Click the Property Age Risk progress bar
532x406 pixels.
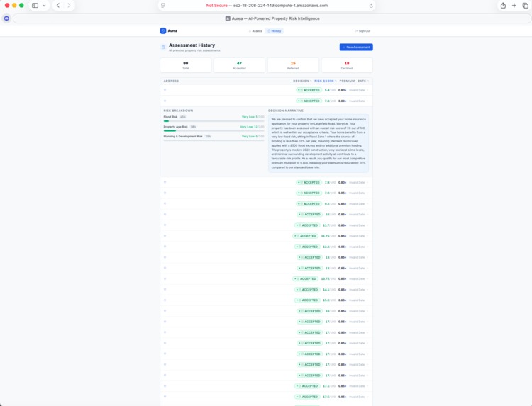click(214, 131)
